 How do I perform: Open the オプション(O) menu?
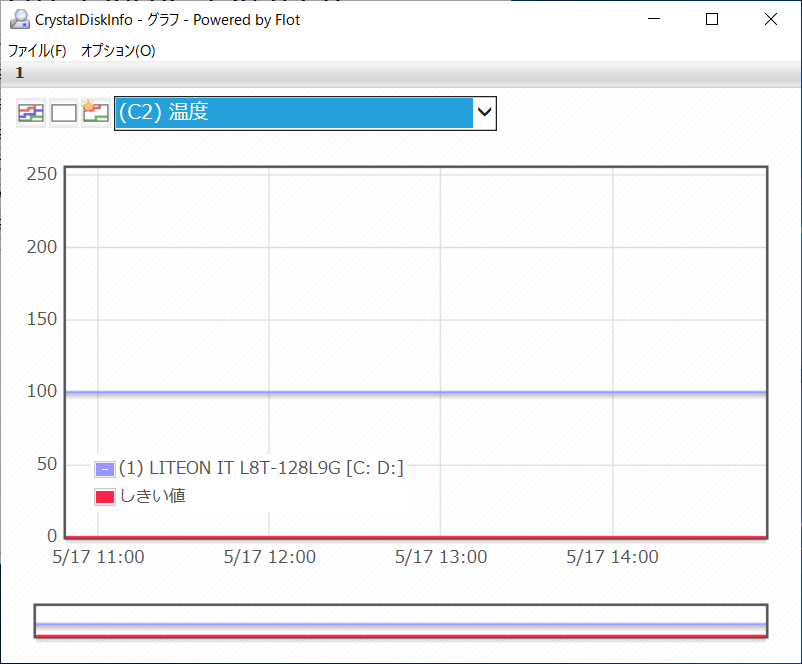click(118, 51)
